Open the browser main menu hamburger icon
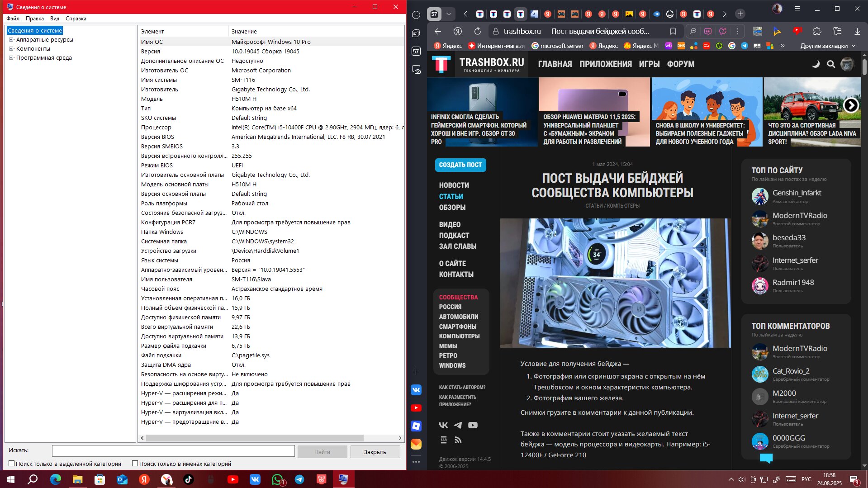868x488 pixels. point(797,9)
